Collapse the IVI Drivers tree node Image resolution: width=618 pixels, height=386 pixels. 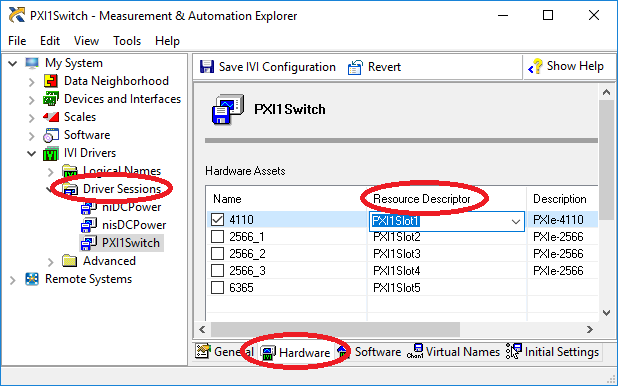click(32, 153)
